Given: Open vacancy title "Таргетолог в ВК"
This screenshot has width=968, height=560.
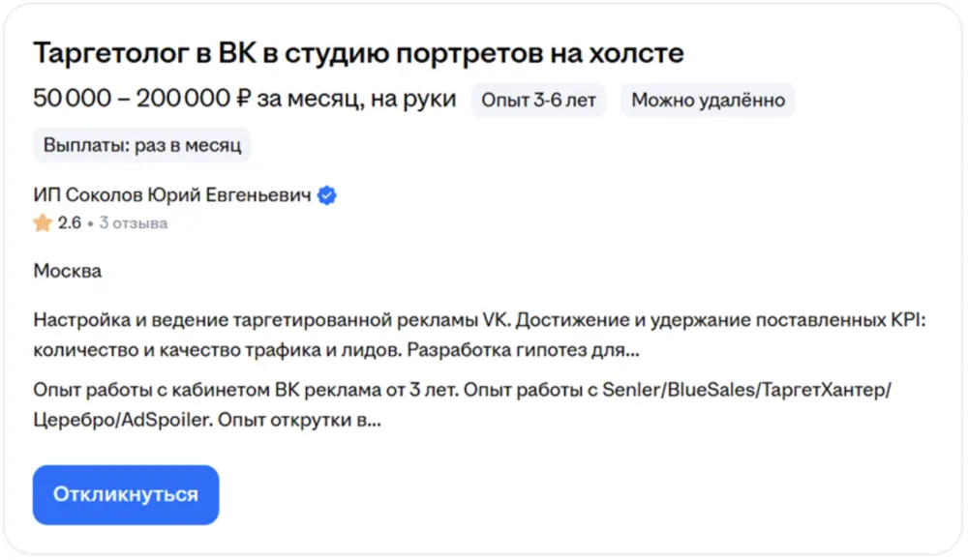Looking at the screenshot, I should pos(358,53).
